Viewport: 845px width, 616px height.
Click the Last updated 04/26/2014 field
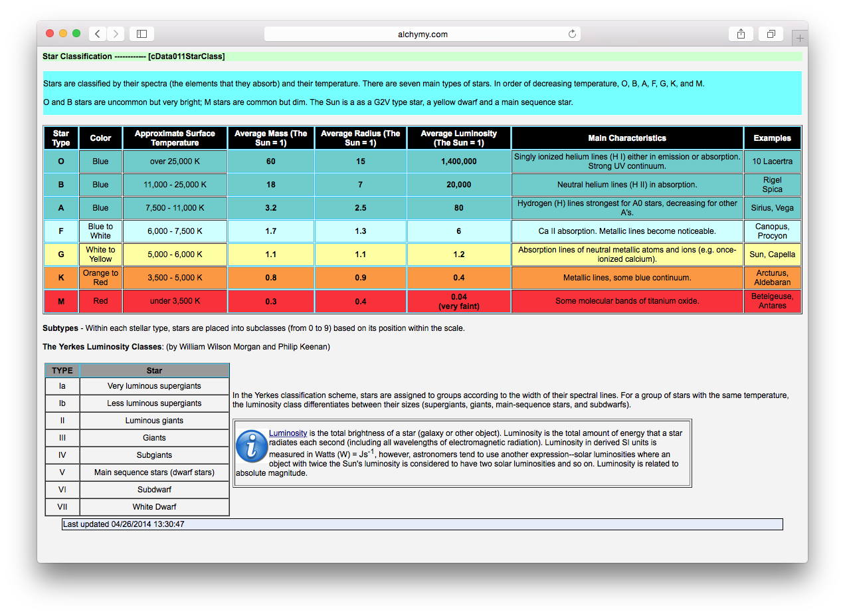click(x=422, y=524)
